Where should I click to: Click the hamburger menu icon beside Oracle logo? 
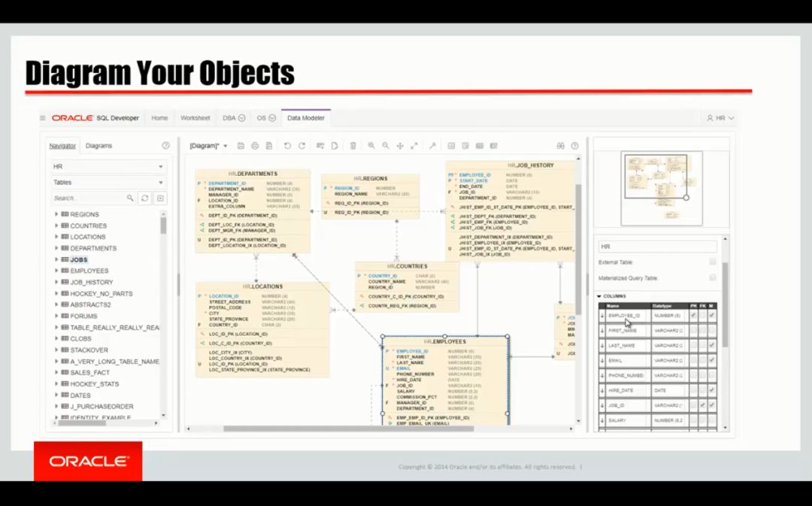coord(42,118)
